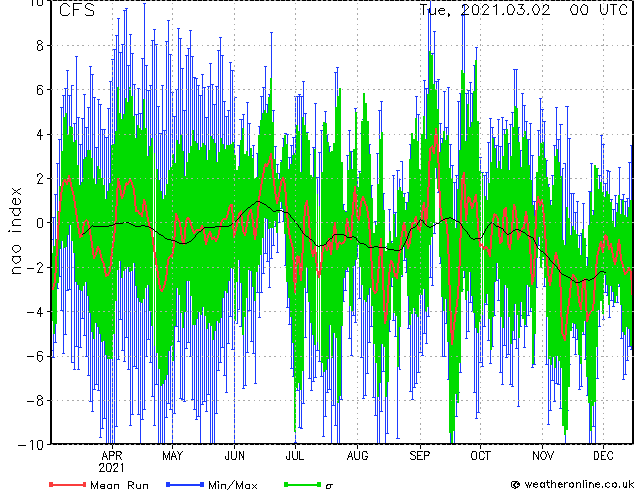This screenshot has height=490, width=634.
Task: Click the NOV month label
Action: coord(543,456)
